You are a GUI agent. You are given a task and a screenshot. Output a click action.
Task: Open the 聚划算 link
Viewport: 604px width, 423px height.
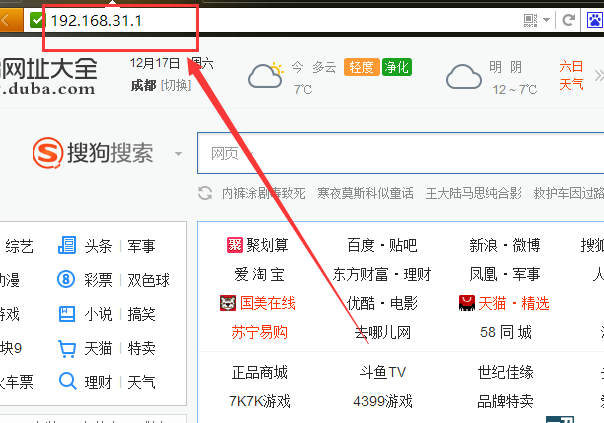pyautogui.click(x=267, y=245)
